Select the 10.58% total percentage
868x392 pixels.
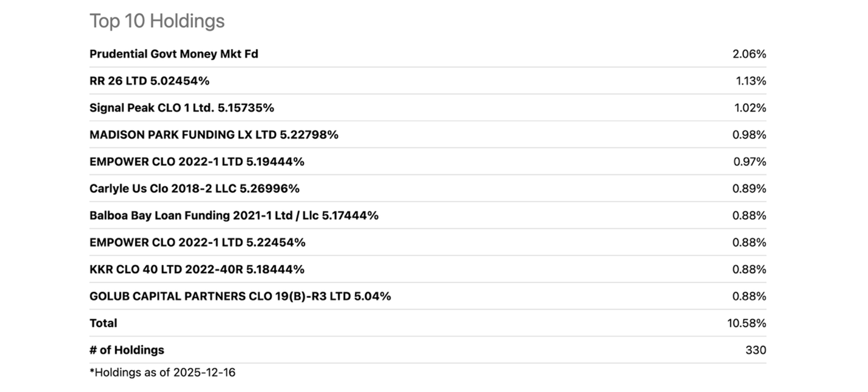[x=747, y=323]
